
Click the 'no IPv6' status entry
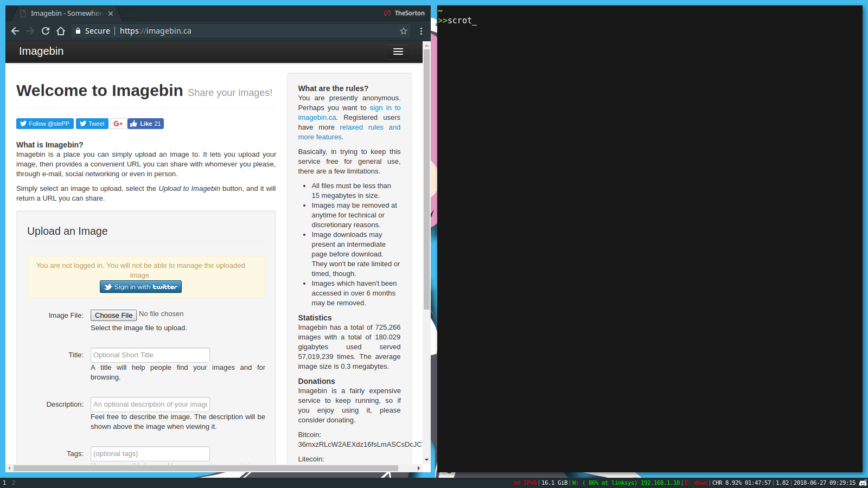(525, 483)
